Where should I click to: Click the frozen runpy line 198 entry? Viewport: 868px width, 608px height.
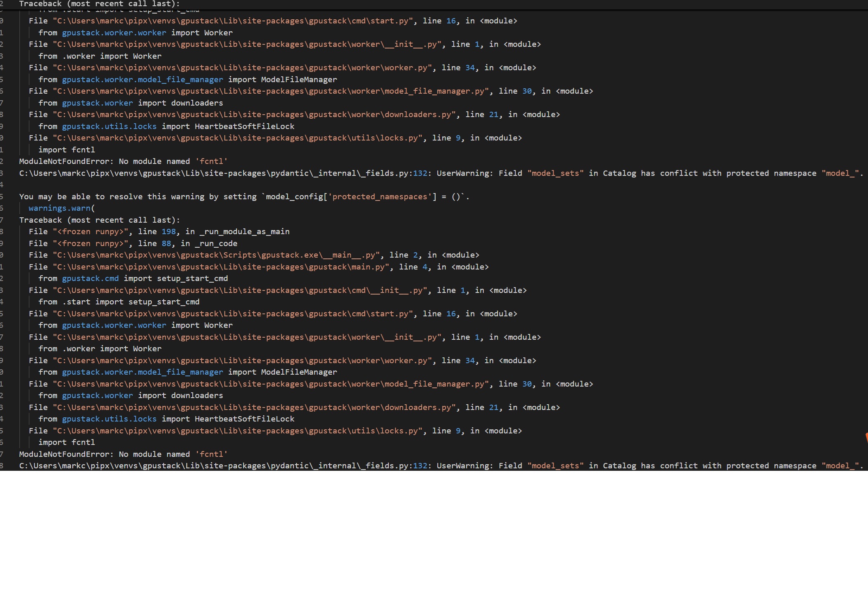tap(90, 232)
